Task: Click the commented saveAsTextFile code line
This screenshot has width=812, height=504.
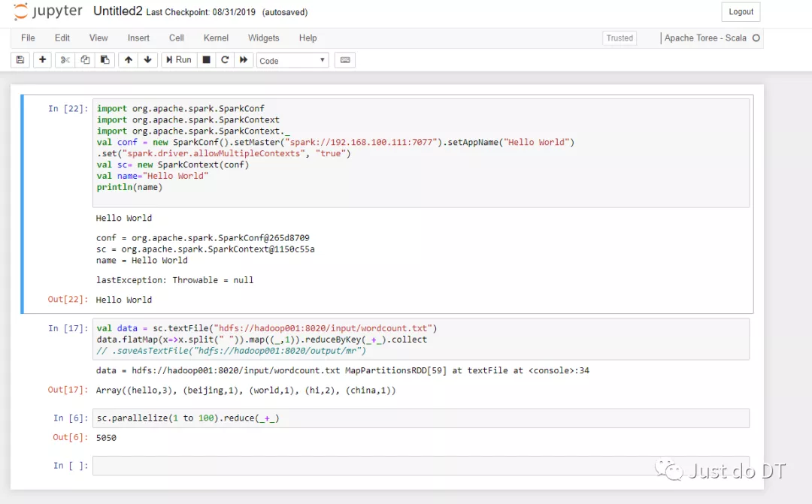Action: tap(231, 351)
